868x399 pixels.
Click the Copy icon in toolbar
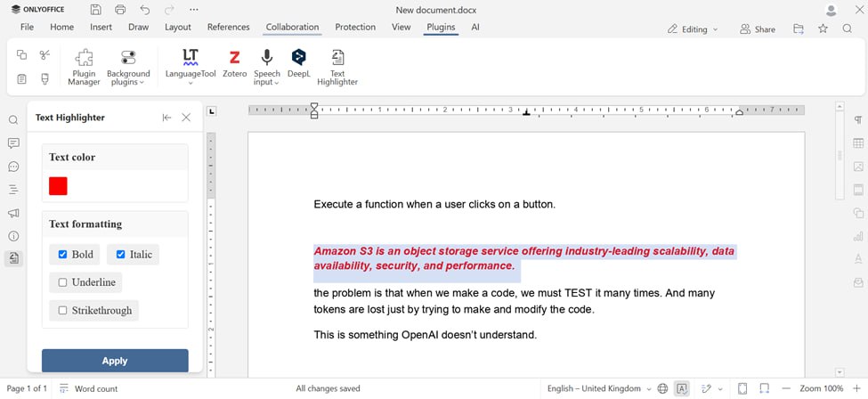click(x=21, y=54)
